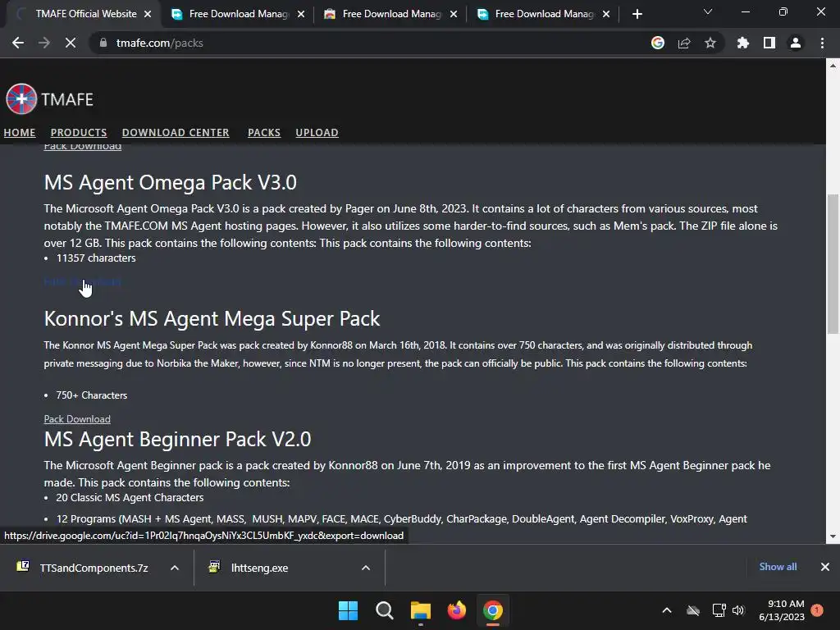Expand options for lhttseng.exe
Viewport: 840px width, 630px height.
click(366, 568)
